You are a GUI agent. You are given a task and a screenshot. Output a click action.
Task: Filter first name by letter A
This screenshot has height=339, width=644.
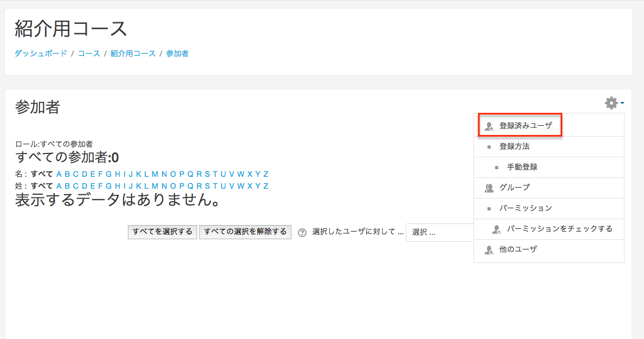click(59, 174)
